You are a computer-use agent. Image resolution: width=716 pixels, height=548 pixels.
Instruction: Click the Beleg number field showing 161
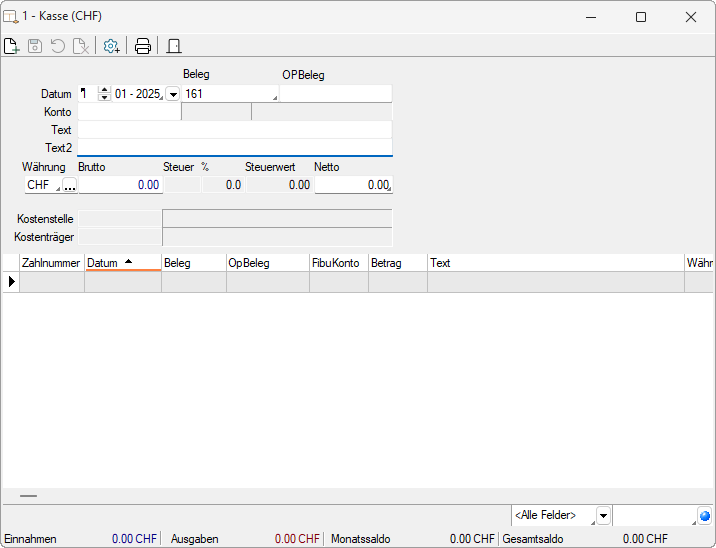coord(230,94)
